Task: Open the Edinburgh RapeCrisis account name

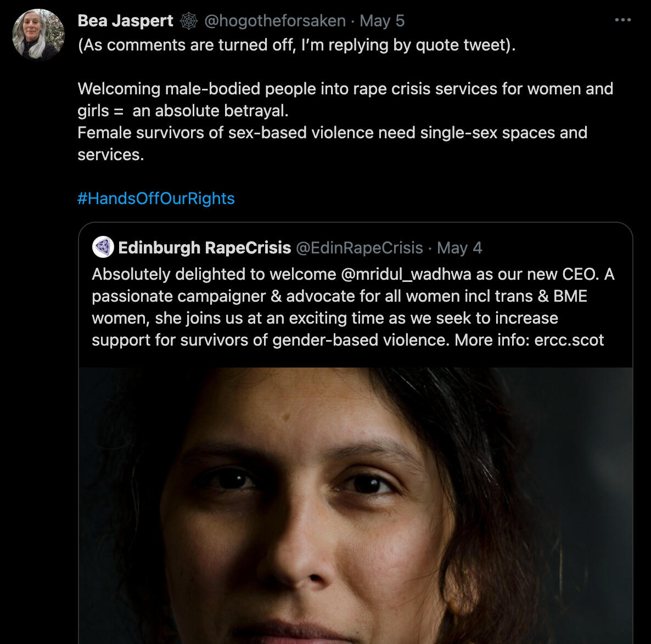Action: [x=204, y=248]
